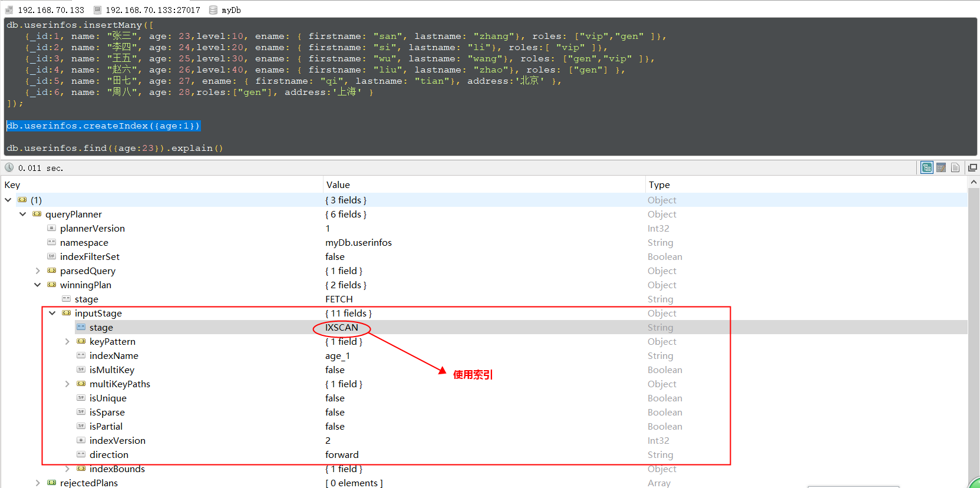Viewport: 980px width, 488px height.
Task: Select the indexName row
Action: (114, 355)
